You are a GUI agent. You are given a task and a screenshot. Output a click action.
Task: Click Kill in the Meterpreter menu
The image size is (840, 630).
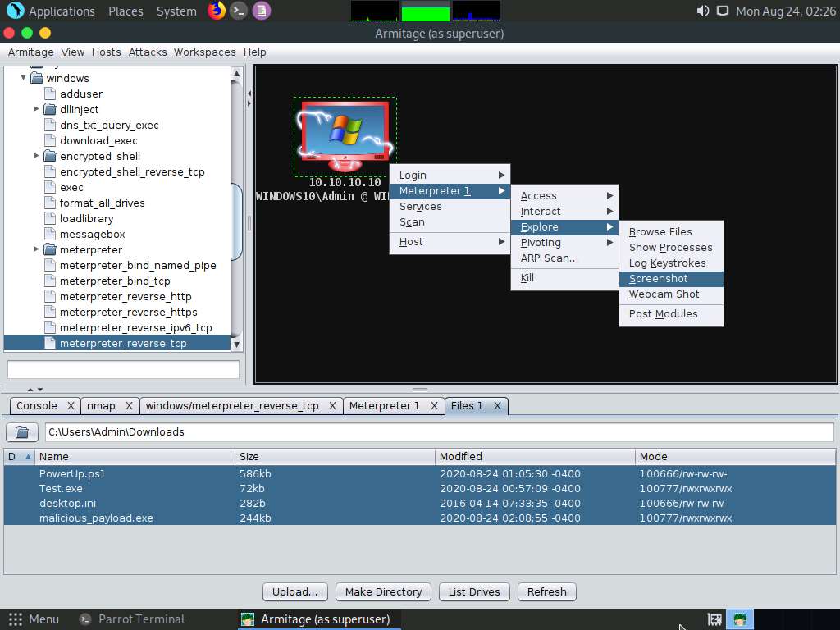pyautogui.click(x=564, y=277)
